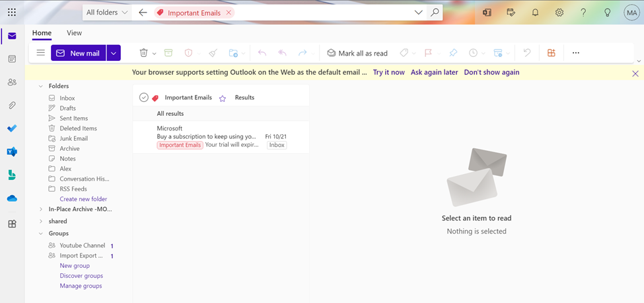Open Calendar in the left rail

[x=12, y=59]
